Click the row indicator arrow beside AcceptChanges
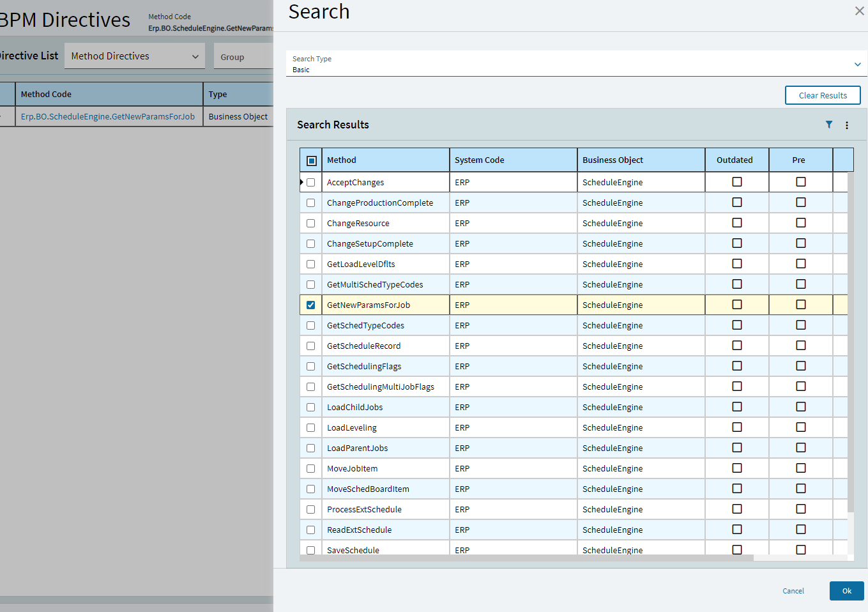Screen dimensions: 868x612 [301, 182]
